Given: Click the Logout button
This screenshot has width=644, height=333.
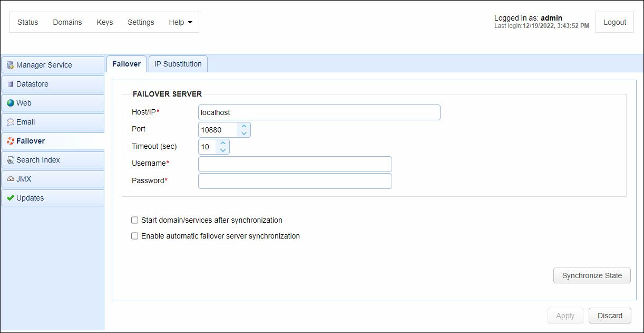Looking at the screenshot, I should coord(614,22).
